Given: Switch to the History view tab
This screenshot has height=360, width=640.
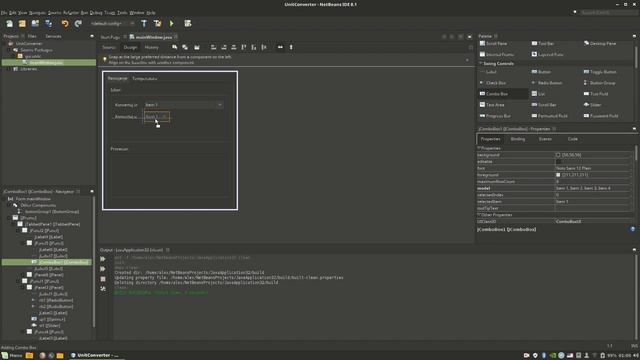Looking at the screenshot, I should point(151,47).
